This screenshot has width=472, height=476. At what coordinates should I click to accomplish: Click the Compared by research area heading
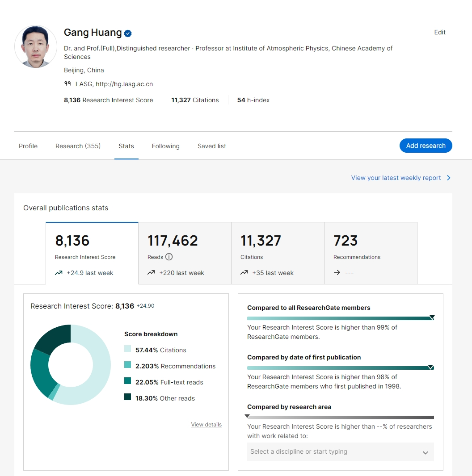pyautogui.click(x=289, y=407)
